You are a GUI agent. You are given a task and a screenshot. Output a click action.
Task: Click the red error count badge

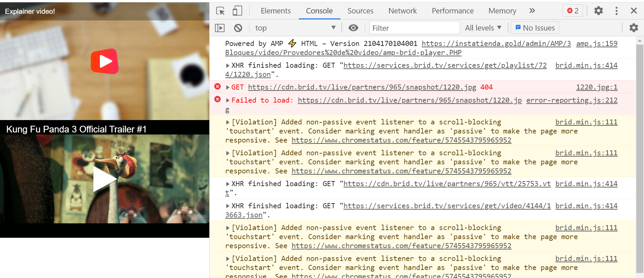573,11
